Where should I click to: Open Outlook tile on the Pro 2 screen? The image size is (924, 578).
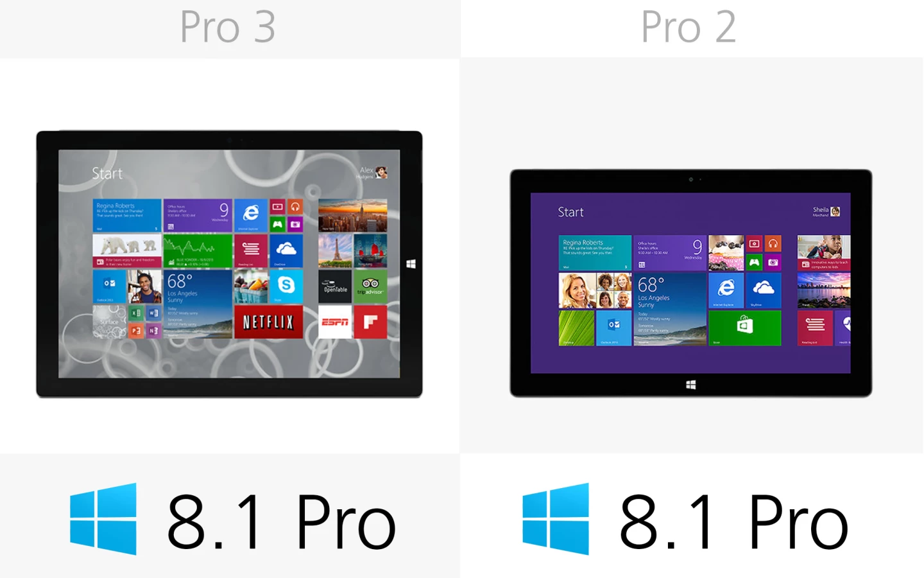(614, 328)
